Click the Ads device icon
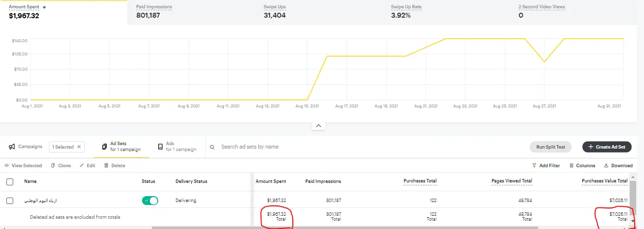This screenshot has width=644, height=229. click(160, 147)
